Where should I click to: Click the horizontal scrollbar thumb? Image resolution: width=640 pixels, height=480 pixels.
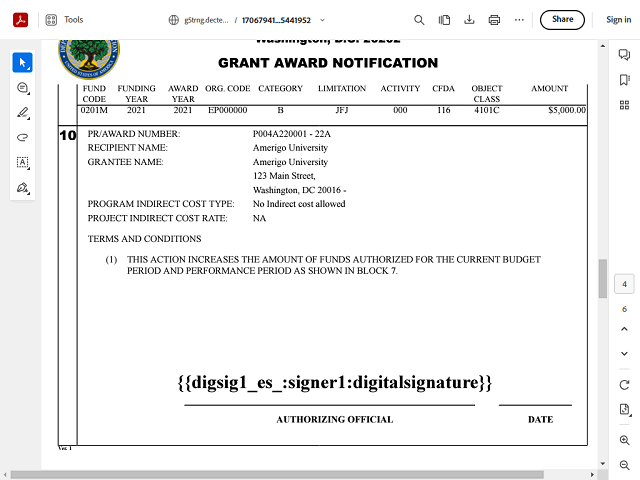tap(277, 475)
